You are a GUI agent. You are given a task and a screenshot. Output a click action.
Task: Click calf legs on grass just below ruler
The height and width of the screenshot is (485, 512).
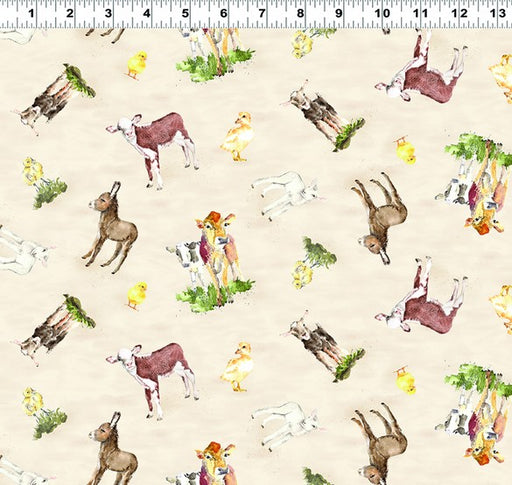pyautogui.click(x=215, y=55)
